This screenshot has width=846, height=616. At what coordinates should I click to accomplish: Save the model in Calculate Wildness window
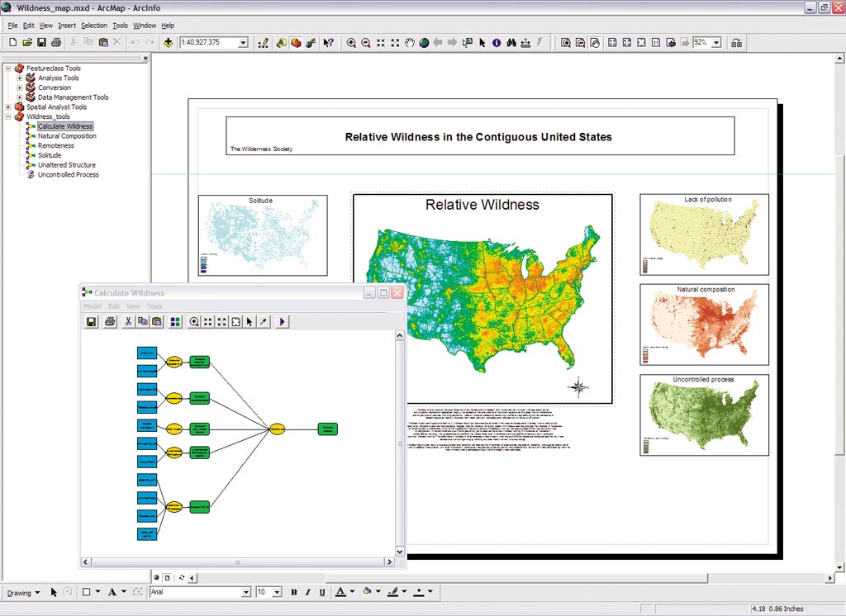pyautogui.click(x=92, y=322)
